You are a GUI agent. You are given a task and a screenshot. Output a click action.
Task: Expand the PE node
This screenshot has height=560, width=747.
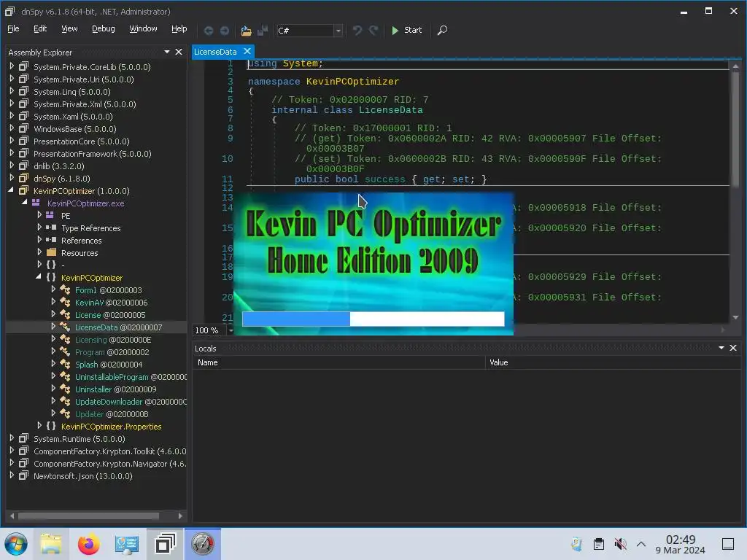39,215
